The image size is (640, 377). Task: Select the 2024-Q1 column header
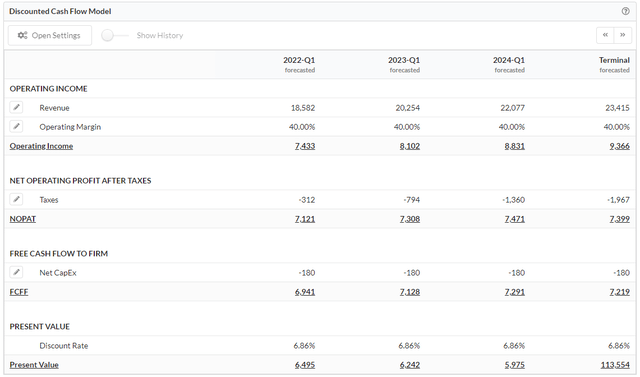[509, 64]
